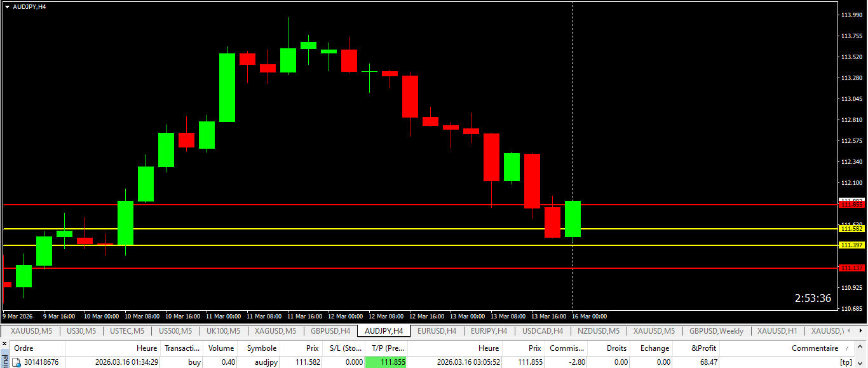Select the USDCAD,H4 chart tab
The width and height of the screenshot is (868, 368).
(x=543, y=331)
